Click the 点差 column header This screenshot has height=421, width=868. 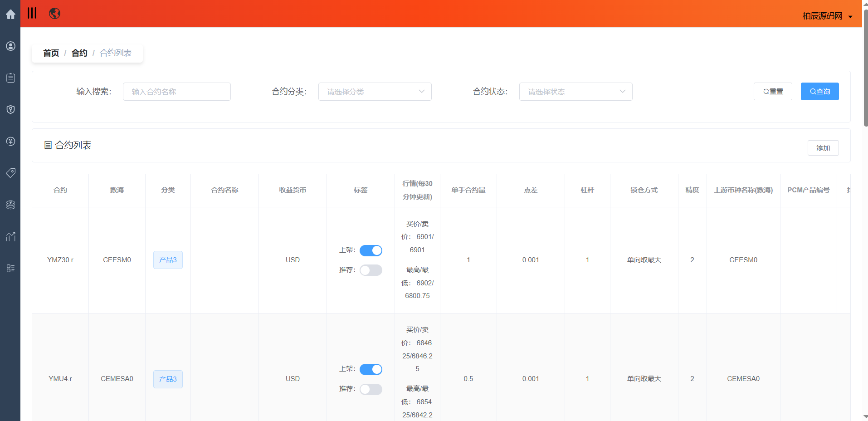click(x=531, y=190)
